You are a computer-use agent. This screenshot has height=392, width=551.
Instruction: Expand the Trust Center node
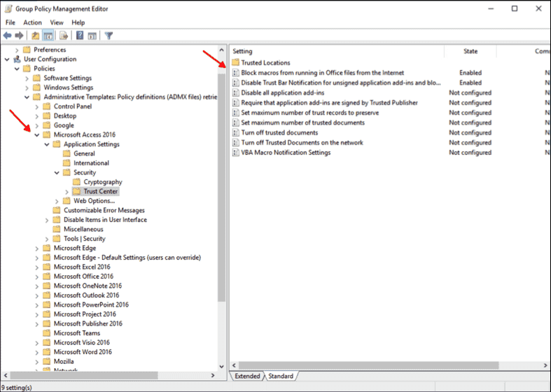[x=67, y=192]
